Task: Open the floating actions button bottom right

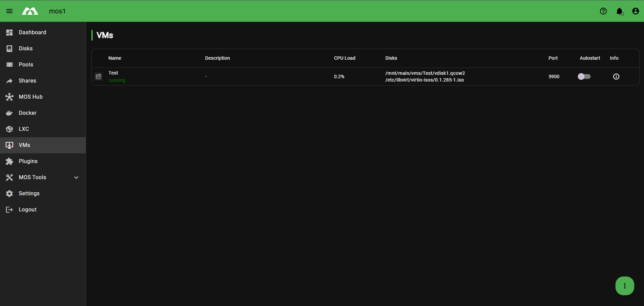Action: pyautogui.click(x=625, y=286)
